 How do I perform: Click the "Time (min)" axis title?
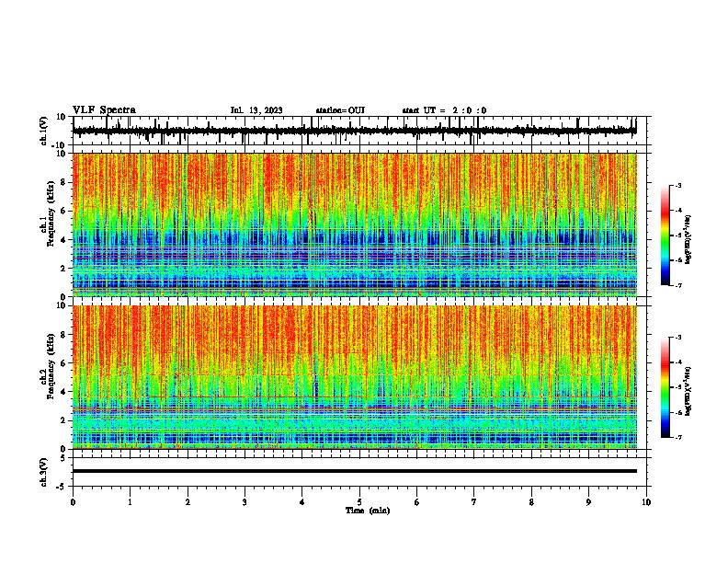(368, 511)
